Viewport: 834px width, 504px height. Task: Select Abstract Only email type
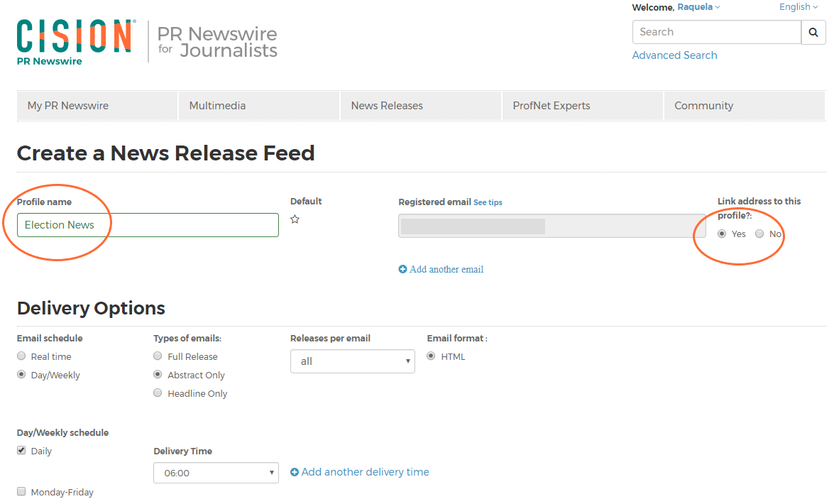tap(158, 375)
